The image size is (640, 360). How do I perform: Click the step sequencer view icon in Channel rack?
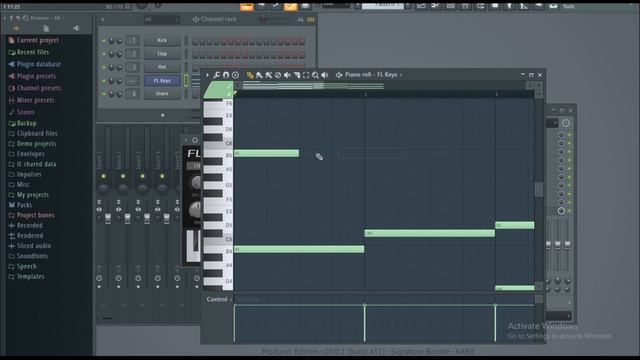[311, 20]
